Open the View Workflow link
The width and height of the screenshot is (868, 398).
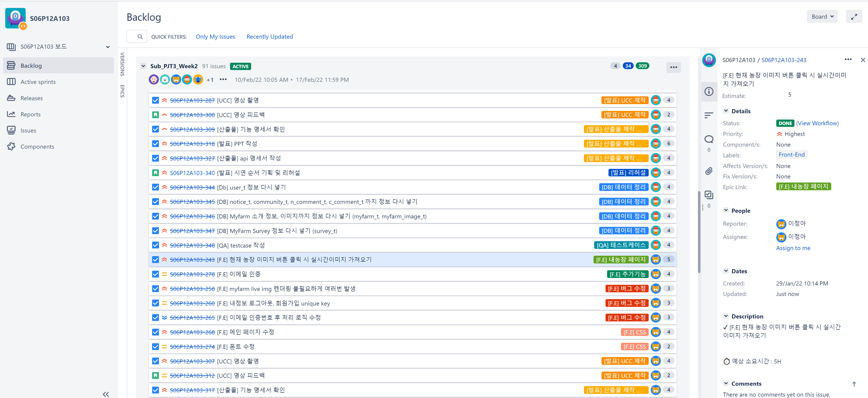coord(817,123)
